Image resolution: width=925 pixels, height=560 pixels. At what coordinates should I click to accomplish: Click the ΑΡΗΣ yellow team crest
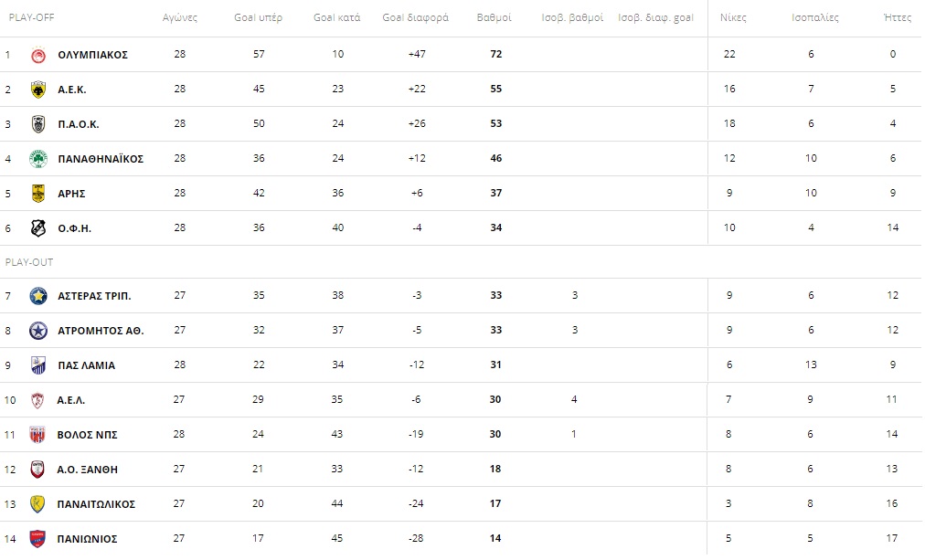(38, 194)
